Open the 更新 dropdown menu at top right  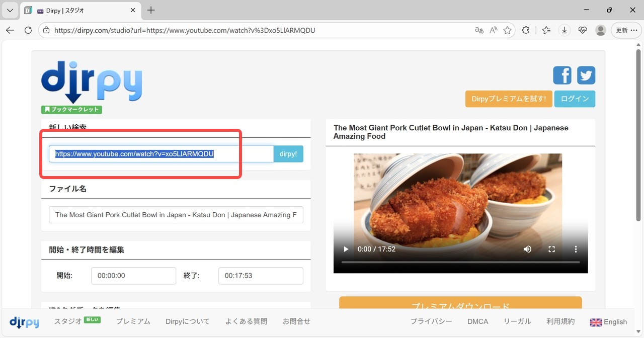625,30
